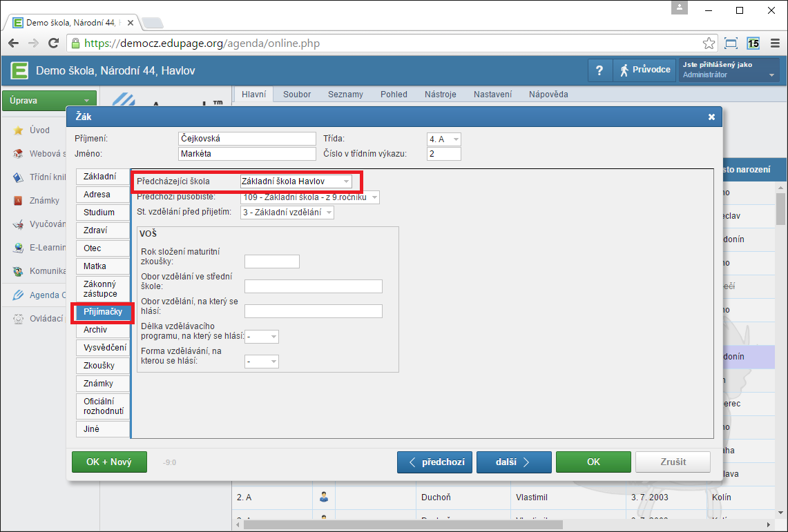Screen dimensions: 788x532
Task: Click the Rok složení maturitní zkoušky field
Action: (x=271, y=261)
